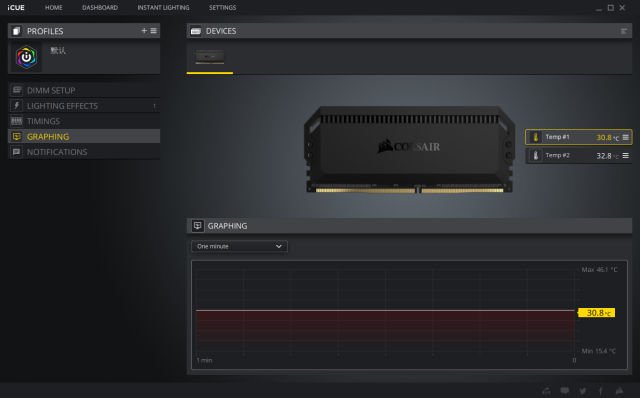This screenshot has height=398, width=640.
Task: Pause the graph using the pause marker
Action: click(574, 360)
